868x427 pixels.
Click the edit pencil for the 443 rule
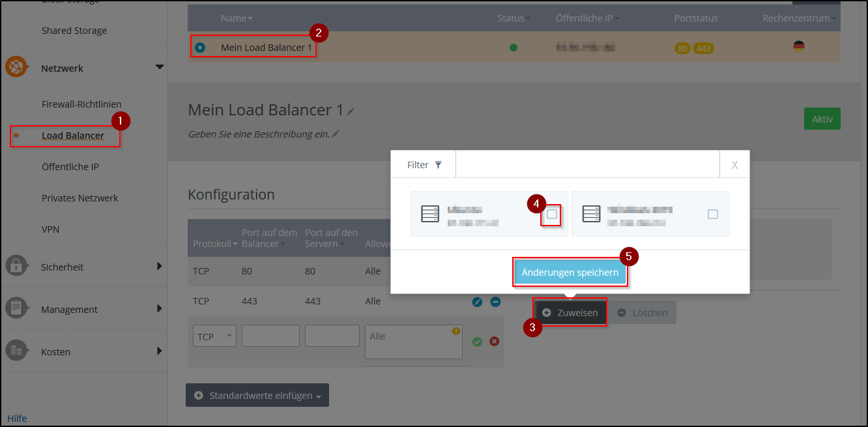pos(477,302)
